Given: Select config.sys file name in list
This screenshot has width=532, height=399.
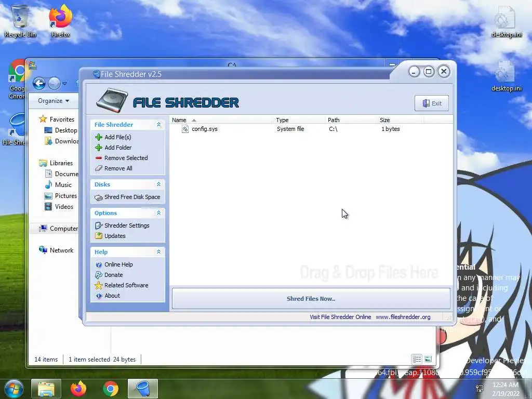Looking at the screenshot, I should [x=205, y=129].
